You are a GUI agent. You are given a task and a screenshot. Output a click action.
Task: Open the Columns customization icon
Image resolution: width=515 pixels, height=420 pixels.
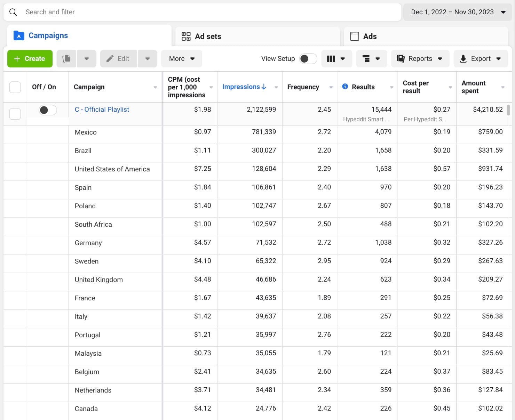[x=331, y=58]
